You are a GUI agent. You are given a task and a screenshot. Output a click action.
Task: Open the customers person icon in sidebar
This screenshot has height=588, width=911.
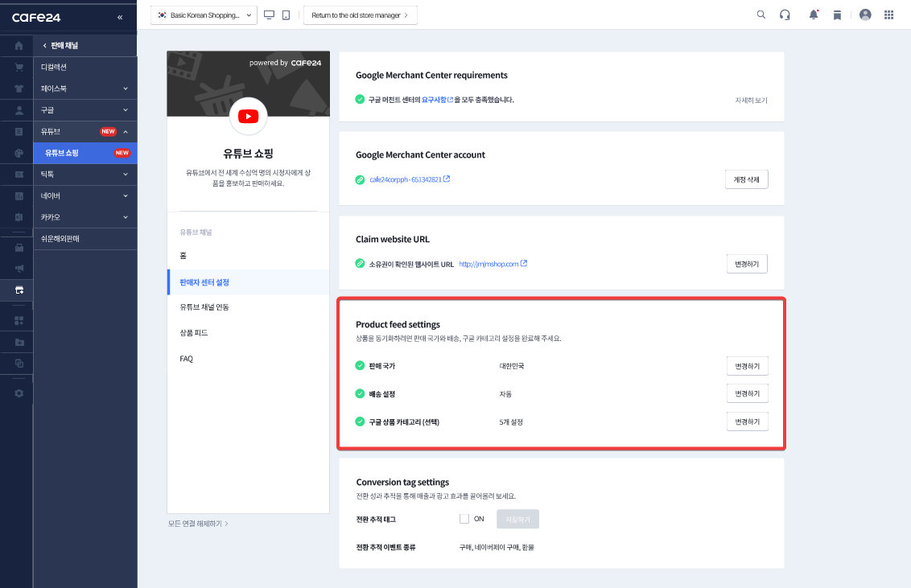tap(19, 110)
